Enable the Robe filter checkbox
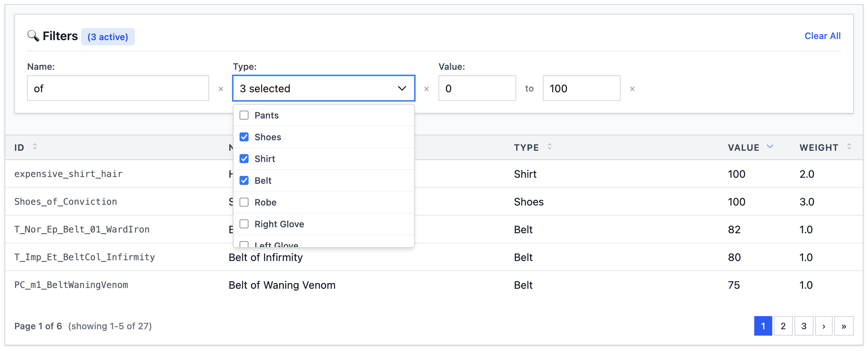Viewport: 868px width, 351px height. (244, 202)
